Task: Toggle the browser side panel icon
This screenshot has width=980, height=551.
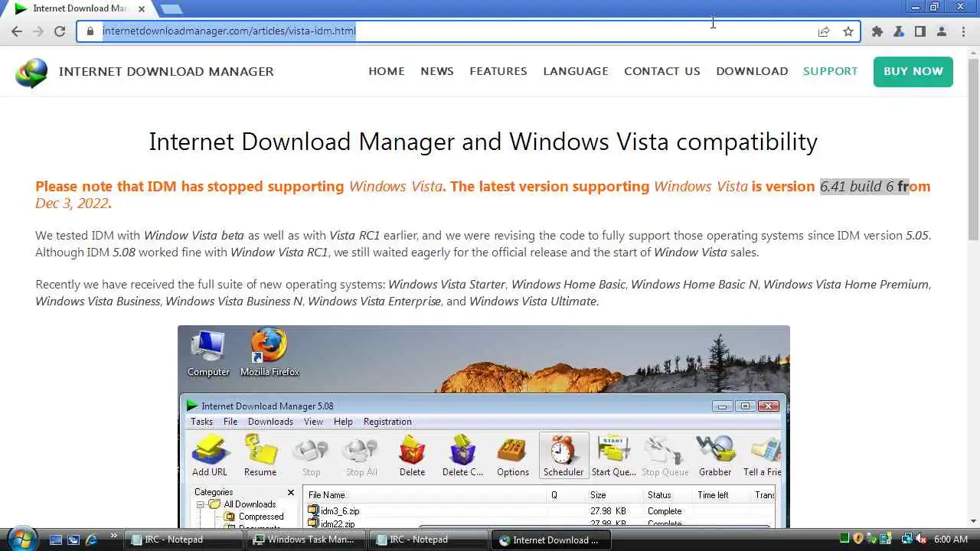Action: 920,31
